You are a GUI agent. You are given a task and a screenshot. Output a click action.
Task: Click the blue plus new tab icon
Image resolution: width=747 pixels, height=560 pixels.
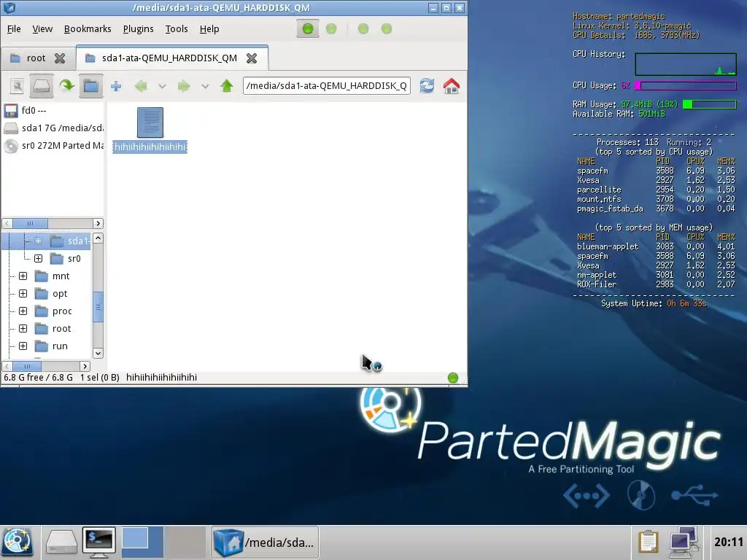coord(116,86)
